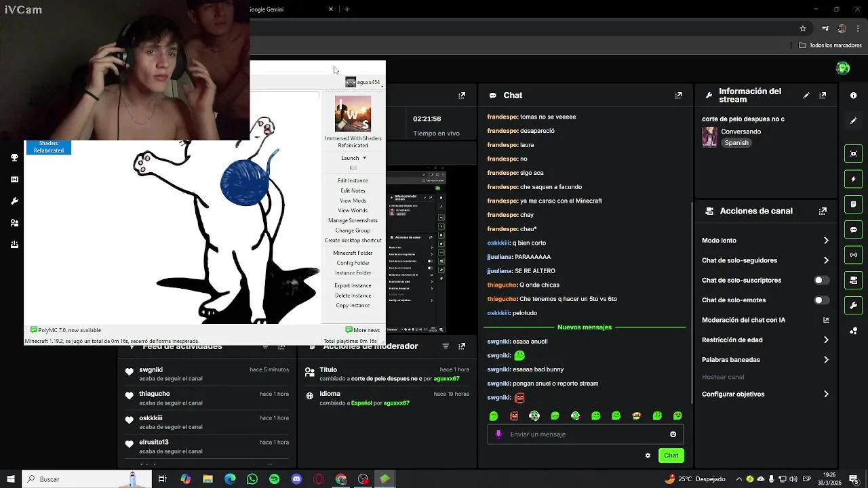The width and height of the screenshot is (868, 488).
Task: Expand Restricción de edad options
Action: coord(826,340)
